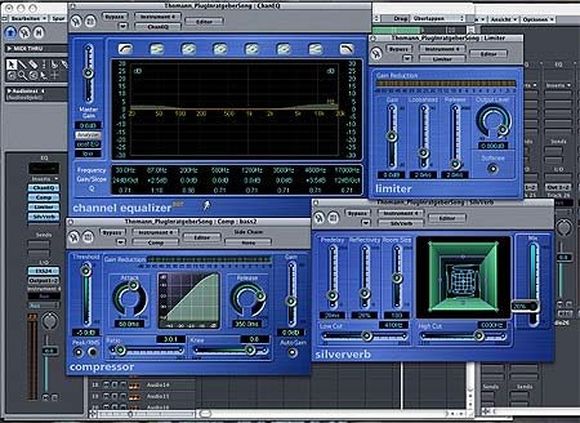
Task: Click the Editor button in Limiter window
Action: pyautogui.click(x=488, y=54)
